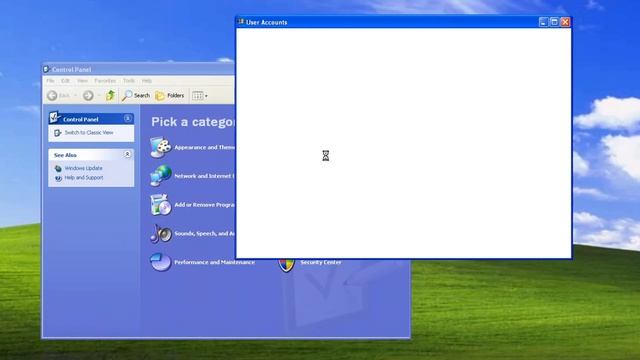Click the User Accounts title bar icon

pos(241,22)
